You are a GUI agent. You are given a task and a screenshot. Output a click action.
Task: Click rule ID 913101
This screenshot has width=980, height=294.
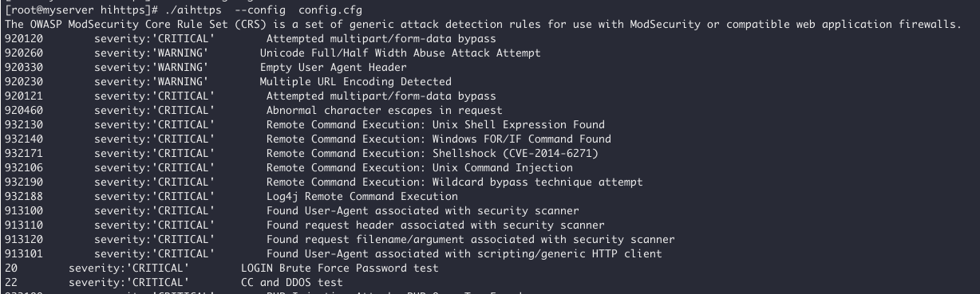pyautogui.click(x=23, y=254)
